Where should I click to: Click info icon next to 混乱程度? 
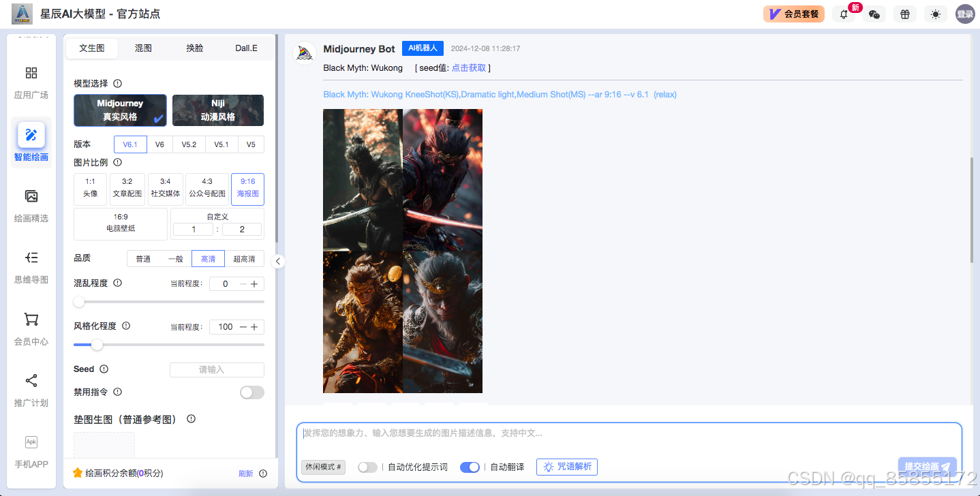click(x=117, y=283)
